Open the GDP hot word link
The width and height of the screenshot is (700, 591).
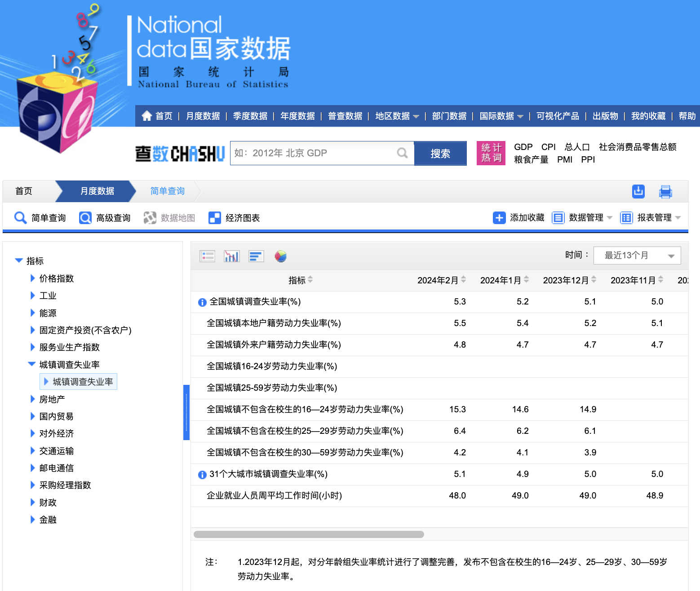click(524, 146)
